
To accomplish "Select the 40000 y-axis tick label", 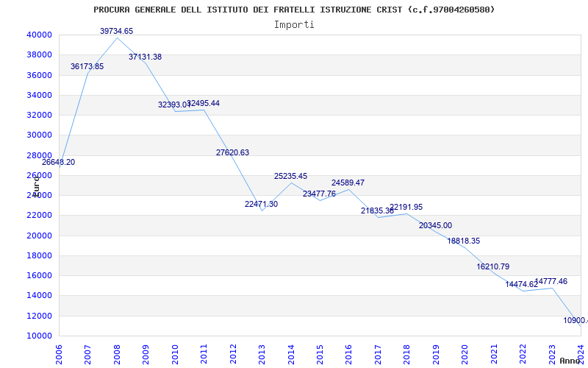I will 39,35.
